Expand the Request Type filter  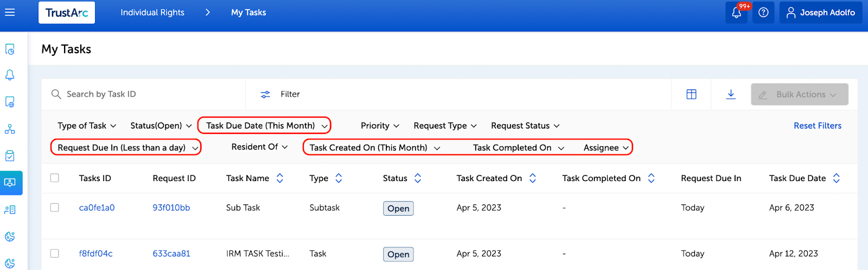pyautogui.click(x=445, y=126)
